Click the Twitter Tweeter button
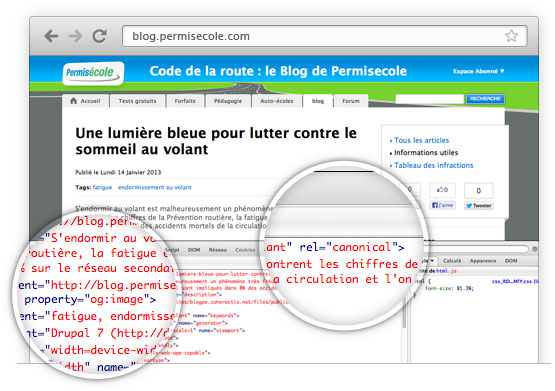 (x=479, y=206)
